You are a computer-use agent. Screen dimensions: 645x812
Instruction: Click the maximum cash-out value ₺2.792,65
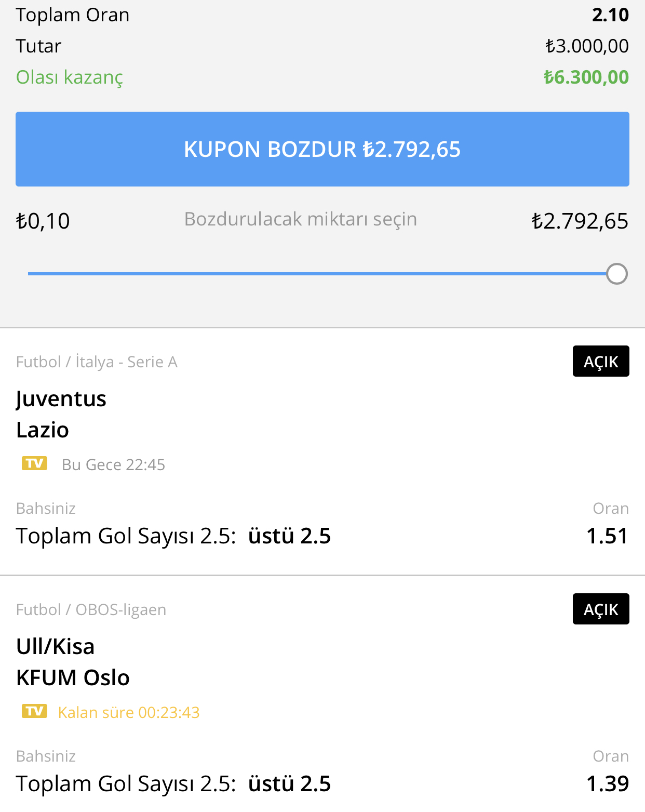coord(580,221)
